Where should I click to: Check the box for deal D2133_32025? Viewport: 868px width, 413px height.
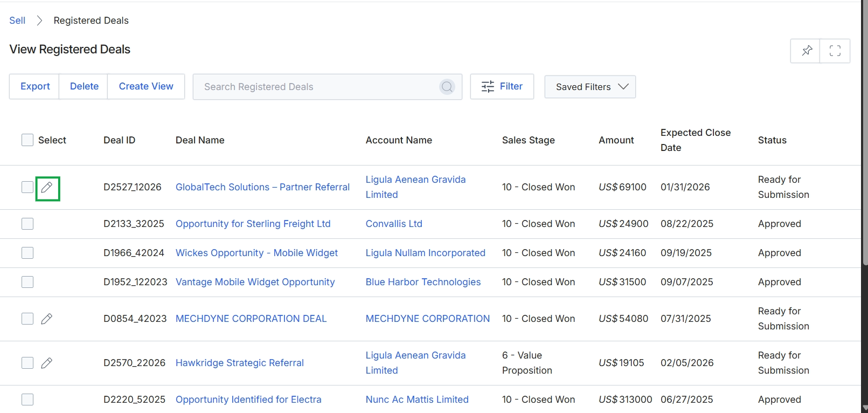[27, 224]
